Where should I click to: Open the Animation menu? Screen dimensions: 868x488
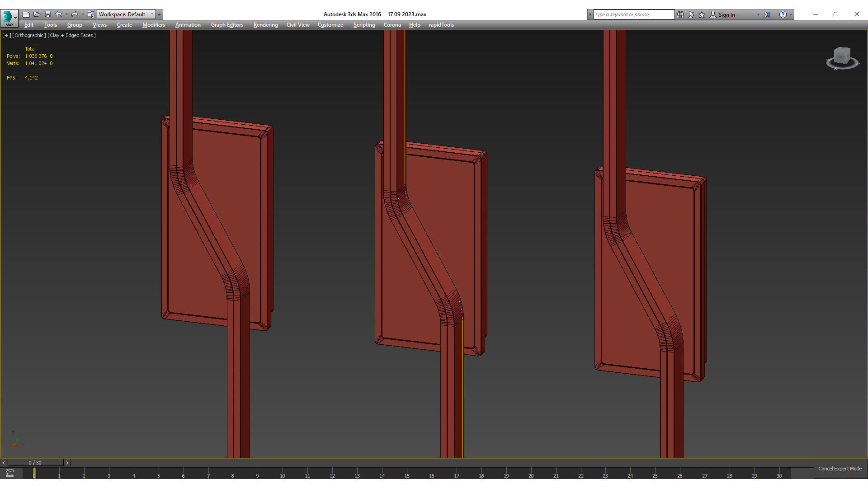pyautogui.click(x=188, y=25)
